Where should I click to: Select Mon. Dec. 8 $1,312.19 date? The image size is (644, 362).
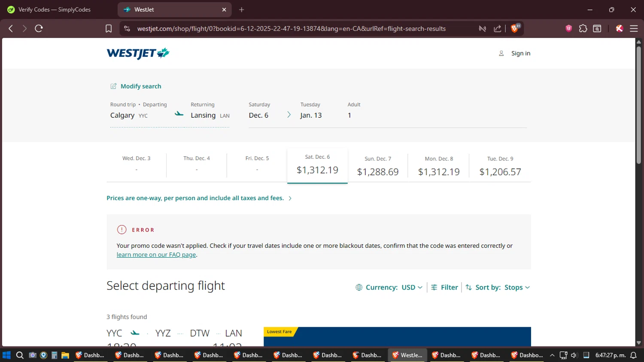click(x=439, y=167)
